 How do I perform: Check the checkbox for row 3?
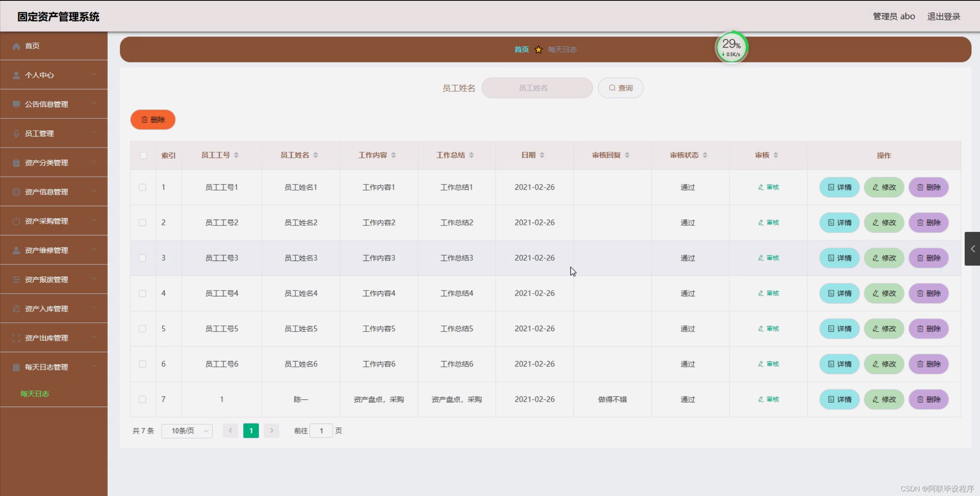[x=143, y=258]
